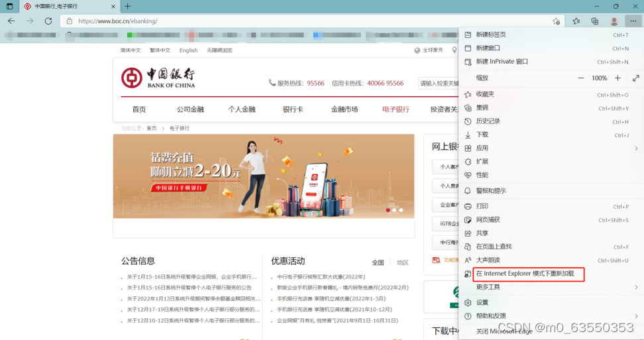Click the site search input field

(438, 84)
